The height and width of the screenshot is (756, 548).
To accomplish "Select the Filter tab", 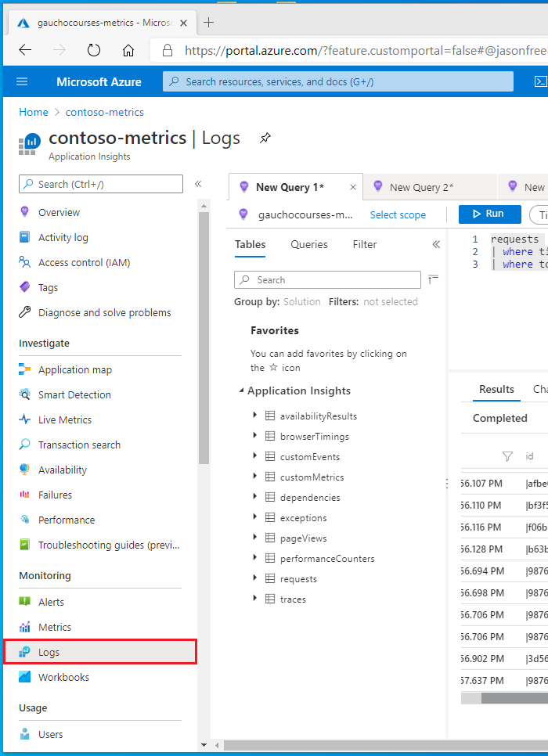I will pos(364,244).
